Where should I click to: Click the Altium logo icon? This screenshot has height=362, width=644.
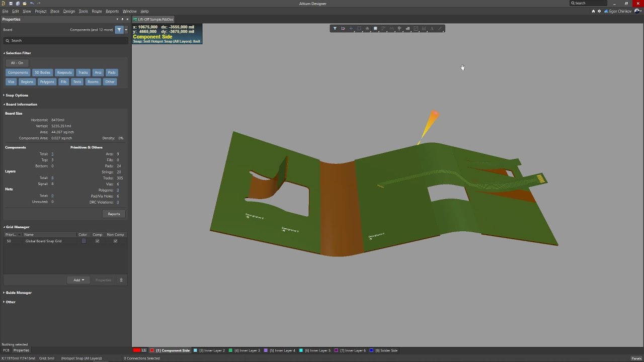[x=4, y=4]
